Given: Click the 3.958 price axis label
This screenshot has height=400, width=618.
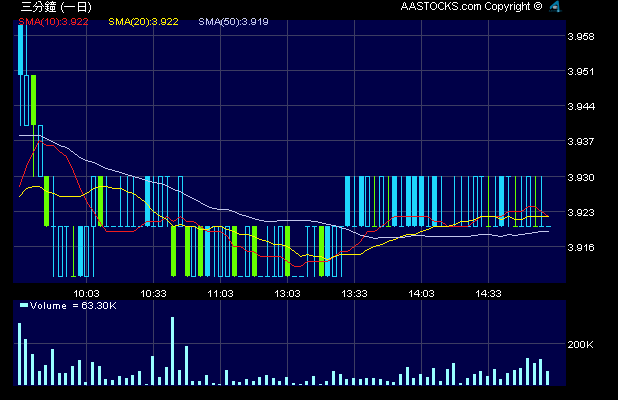Looking at the screenshot, I should pyautogui.click(x=581, y=37).
